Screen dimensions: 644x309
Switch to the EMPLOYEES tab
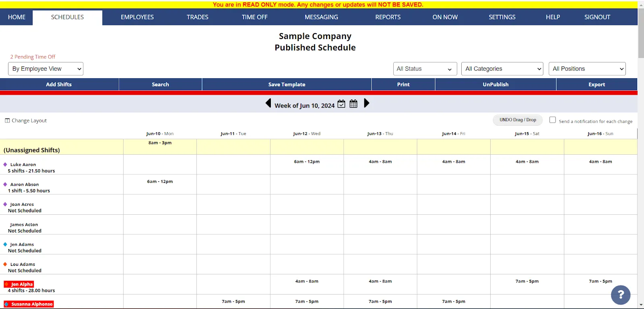click(x=137, y=17)
